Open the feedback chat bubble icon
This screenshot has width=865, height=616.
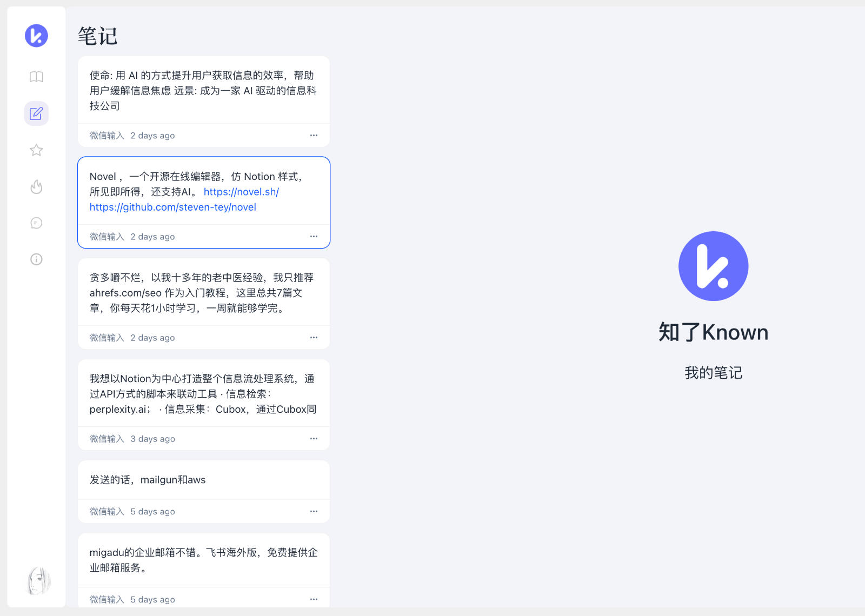click(36, 223)
